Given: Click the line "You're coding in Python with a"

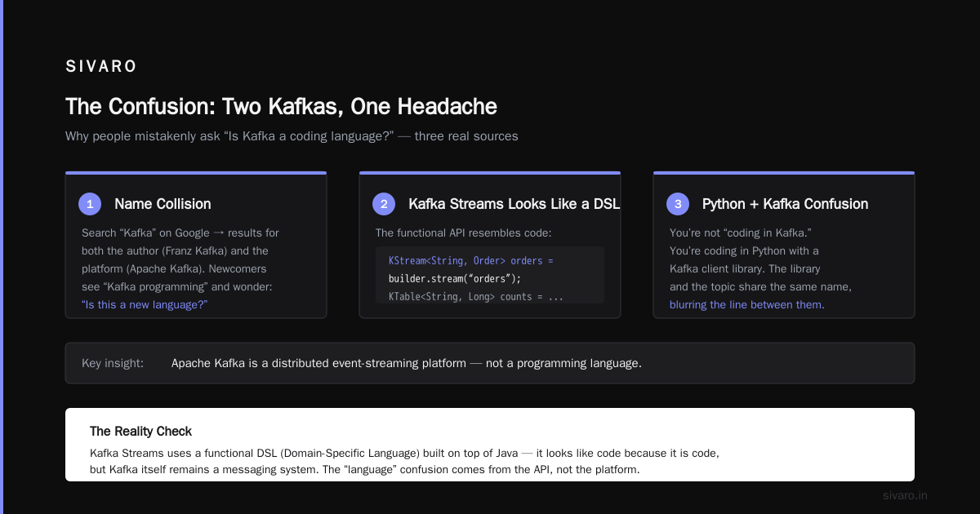Looking at the screenshot, I should (x=744, y=251).
